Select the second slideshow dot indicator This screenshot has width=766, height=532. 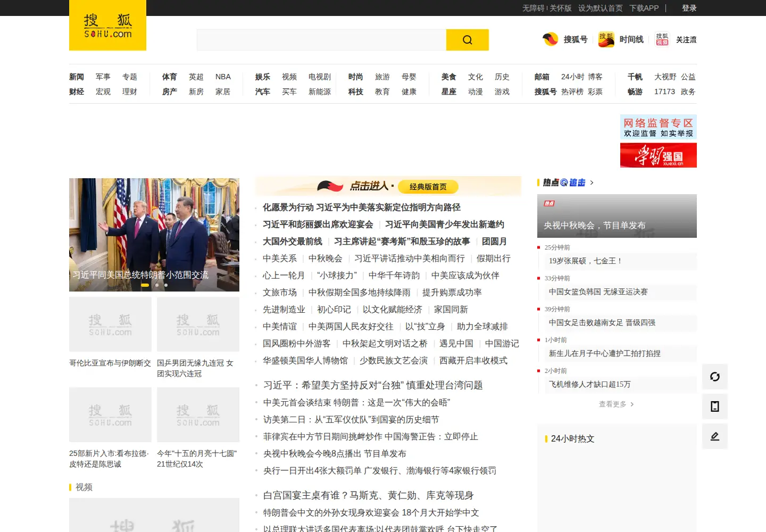click(x=156, y=285)
